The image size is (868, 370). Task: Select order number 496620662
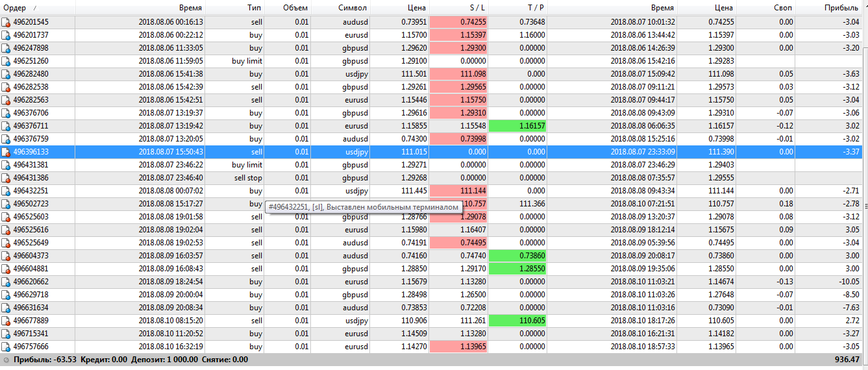(x=31, y=282)
